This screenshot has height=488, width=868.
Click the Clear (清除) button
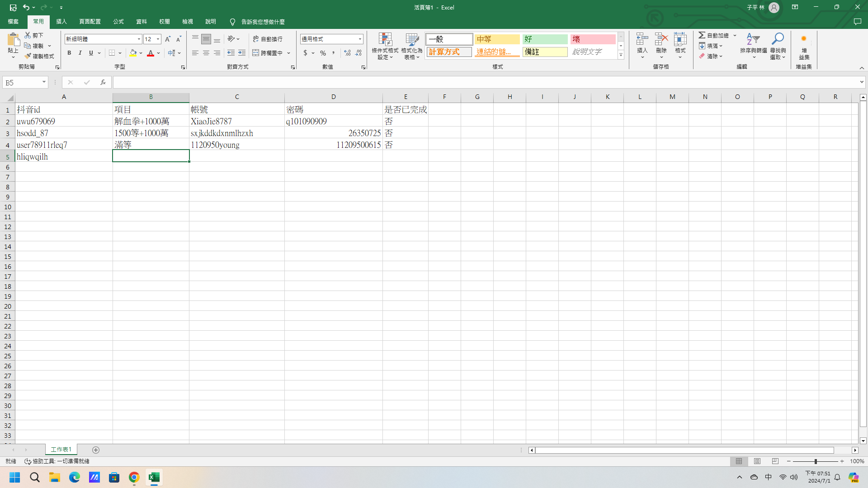pos(711,56)
